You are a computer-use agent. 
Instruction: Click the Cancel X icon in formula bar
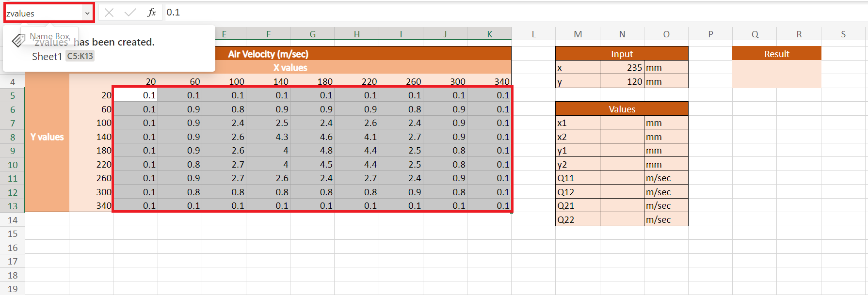point(109,13)
